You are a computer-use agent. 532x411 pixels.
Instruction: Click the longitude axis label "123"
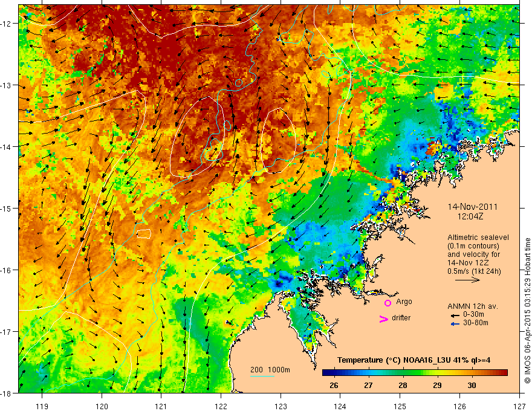coord(281,406)
